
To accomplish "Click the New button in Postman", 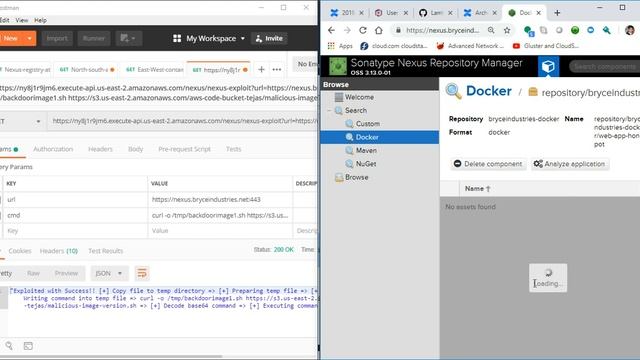I will [11, 38].
